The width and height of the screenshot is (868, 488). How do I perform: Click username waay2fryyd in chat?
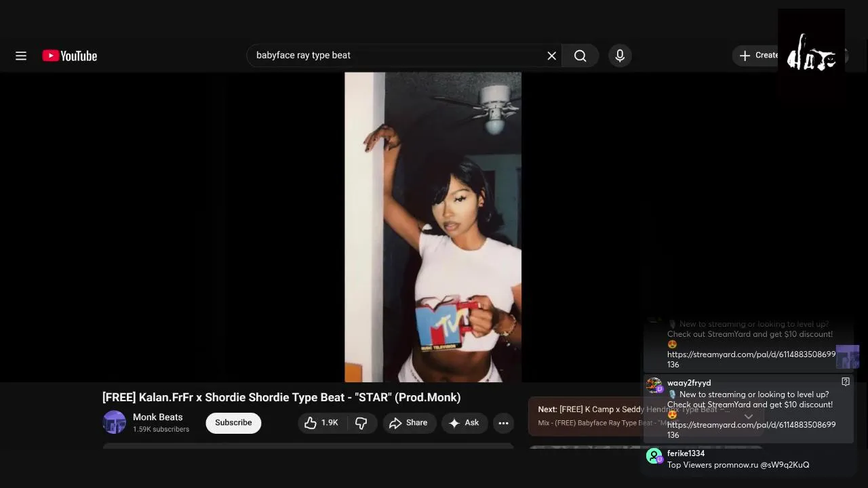[689, 383]
